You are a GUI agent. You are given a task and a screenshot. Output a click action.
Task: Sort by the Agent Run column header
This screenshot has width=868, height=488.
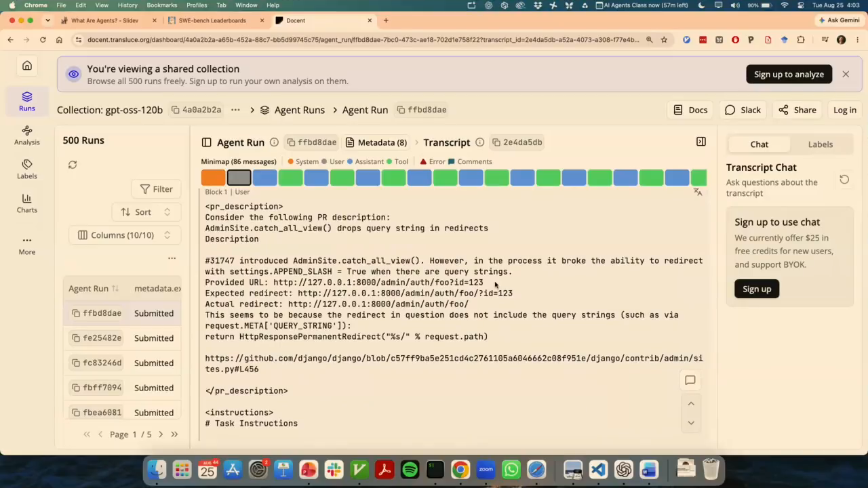click(x=94, y=289)
